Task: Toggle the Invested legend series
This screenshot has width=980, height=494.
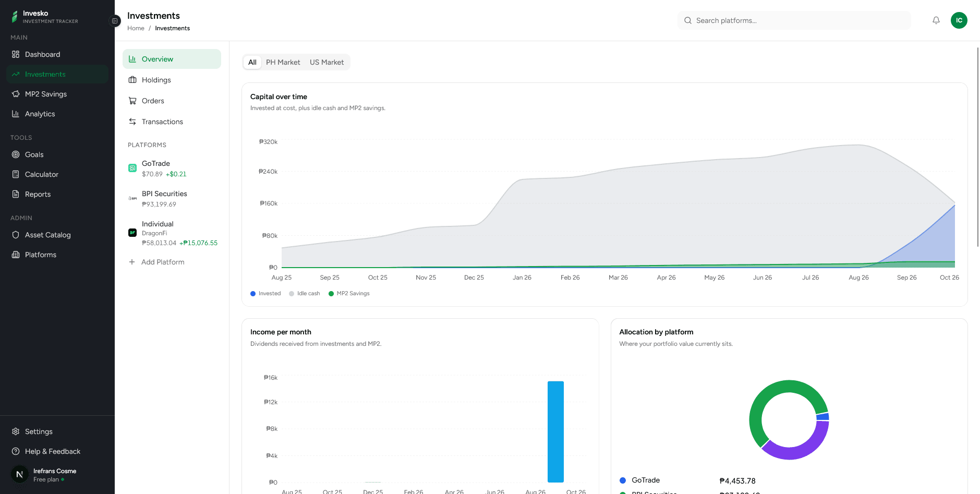Action: 265,294
